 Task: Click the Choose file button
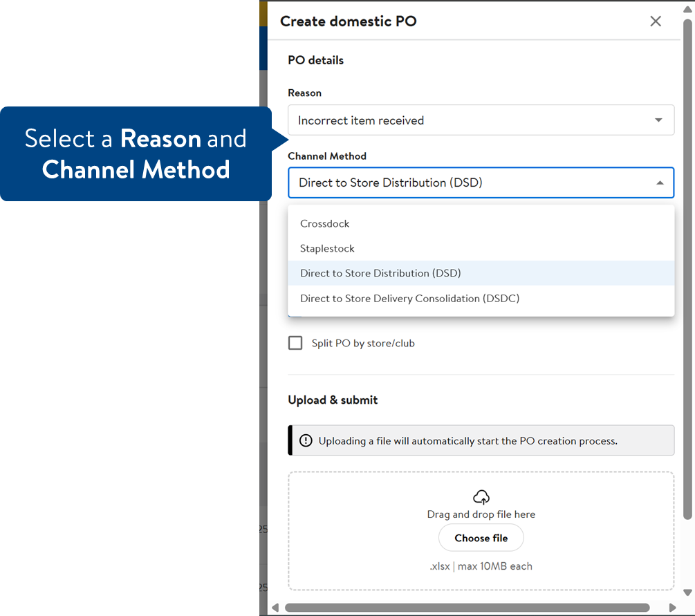click(x=481, y=538)
